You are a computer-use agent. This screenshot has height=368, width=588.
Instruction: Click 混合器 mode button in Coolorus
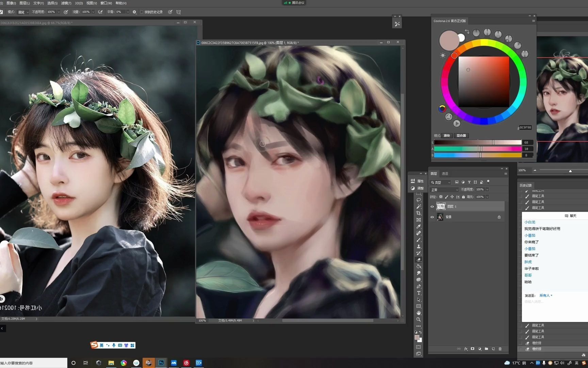tap(461, 136)
